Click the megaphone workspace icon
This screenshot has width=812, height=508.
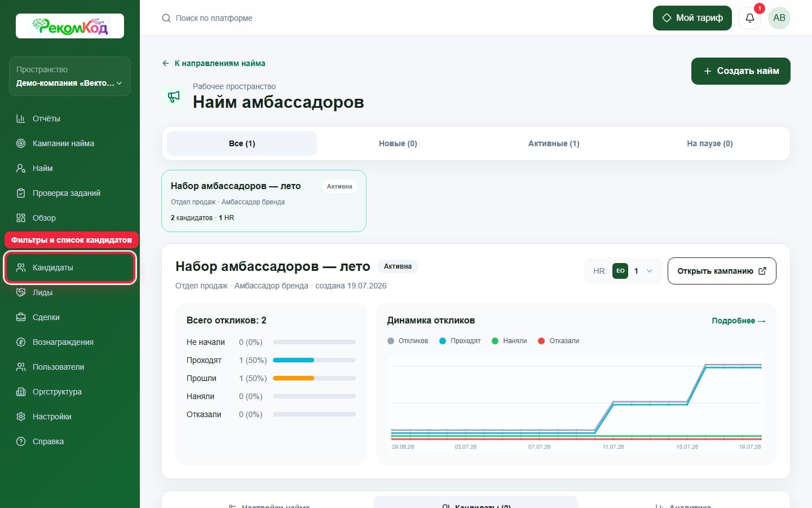174,97
